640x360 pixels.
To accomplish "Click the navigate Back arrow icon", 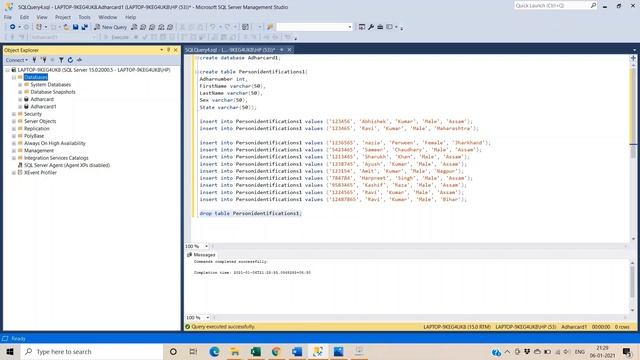I will 13,27.
